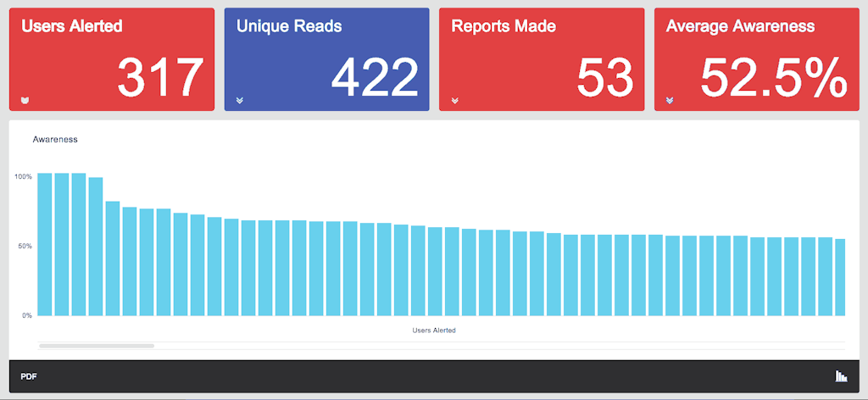
Task: Expand the Unique Reads card chevron
Action: point(240,100)
